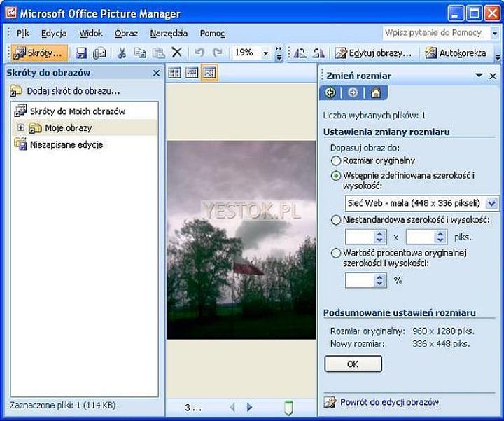Screen dimensions: 504x421
Task: Click the Delete X icon in toolbar
Action: point(176,53)
